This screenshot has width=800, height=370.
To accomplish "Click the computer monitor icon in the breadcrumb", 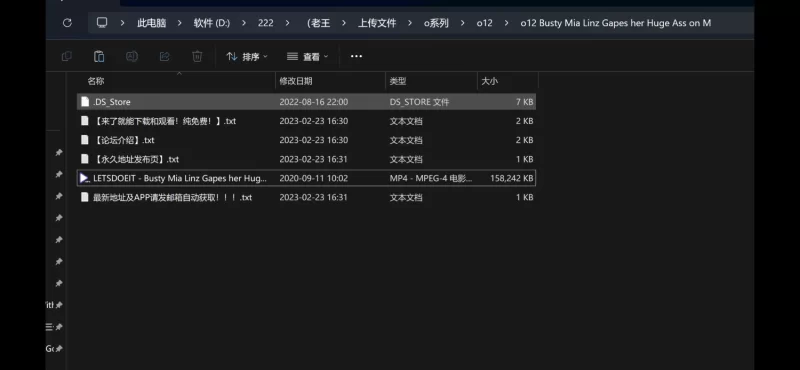I will pyautogui.click(x=102, y=23).
